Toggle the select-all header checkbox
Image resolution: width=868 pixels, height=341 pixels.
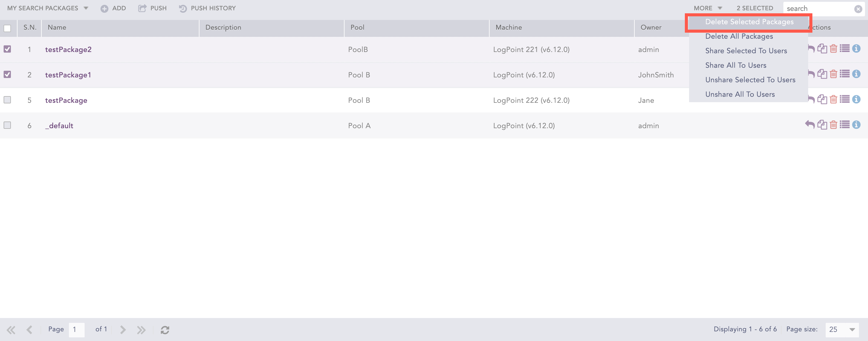click(x=8, y=28)
